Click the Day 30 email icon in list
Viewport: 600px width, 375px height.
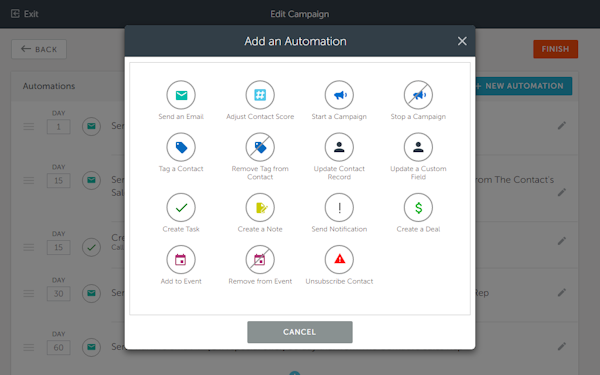pos(91,293)
